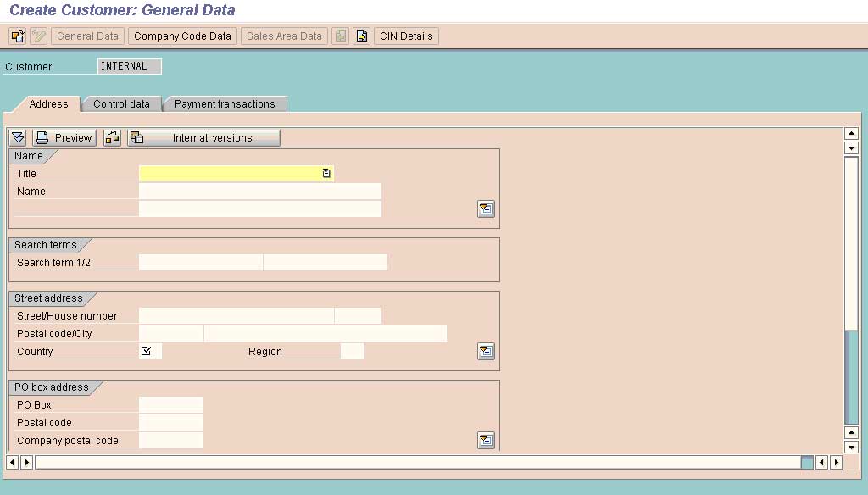Click the Other Customer icon in toolbar
Viewport: 868px width, 495px height.
click(x=18, y=36)
